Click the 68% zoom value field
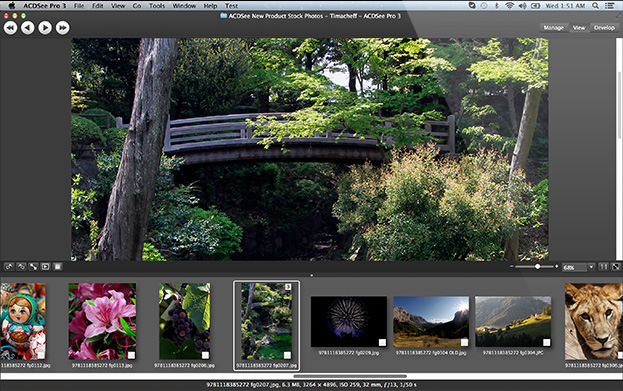The height and width of the screenshot is (391, 623). 575,267
